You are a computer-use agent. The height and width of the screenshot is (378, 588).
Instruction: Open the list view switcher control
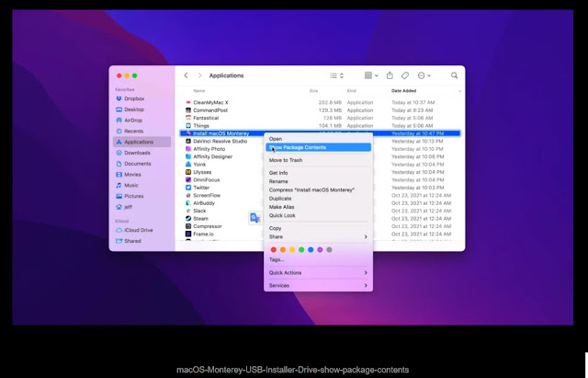(x=337, y=75)
